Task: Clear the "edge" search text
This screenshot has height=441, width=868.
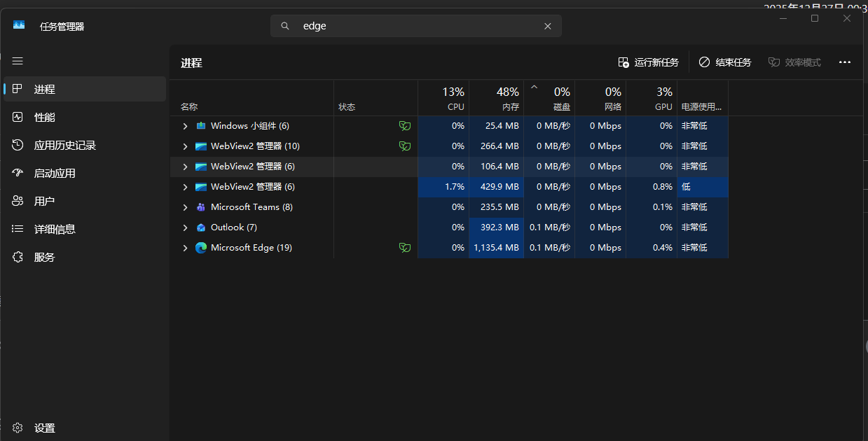Action: (x=548, y=26)
